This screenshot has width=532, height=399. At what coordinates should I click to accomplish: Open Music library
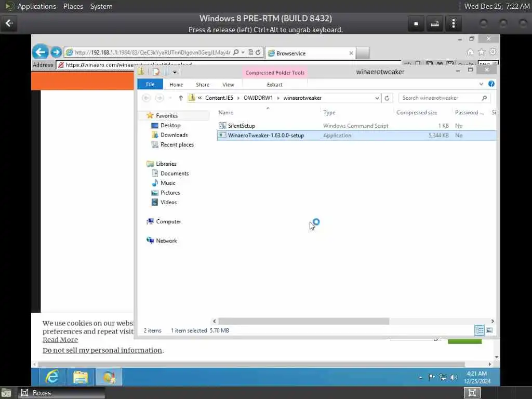168,183
